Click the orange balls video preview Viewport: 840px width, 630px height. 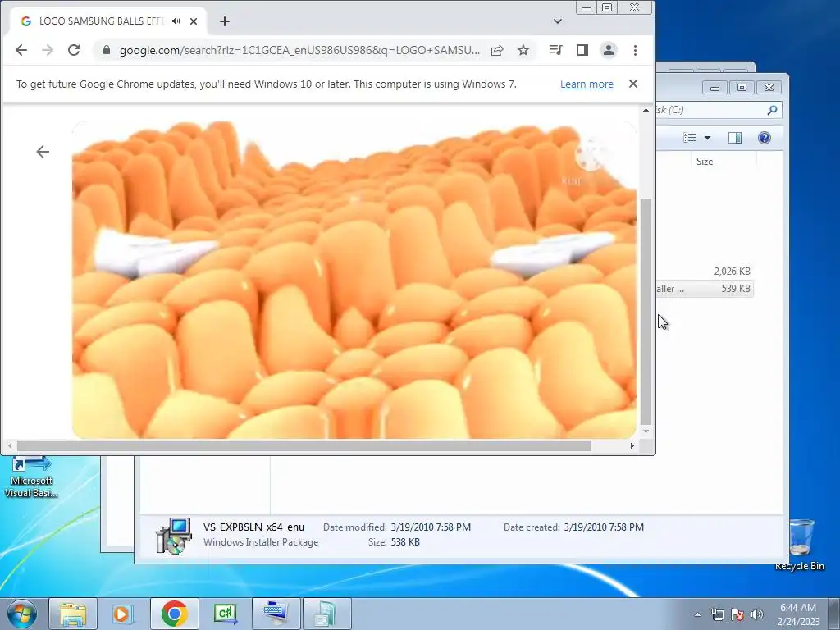(354, 281)
